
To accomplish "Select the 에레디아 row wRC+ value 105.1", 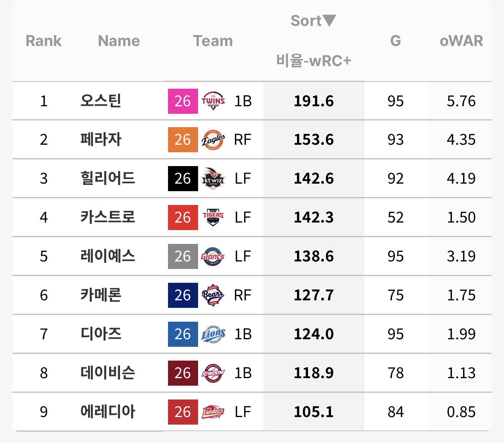I will pos(314,412).
